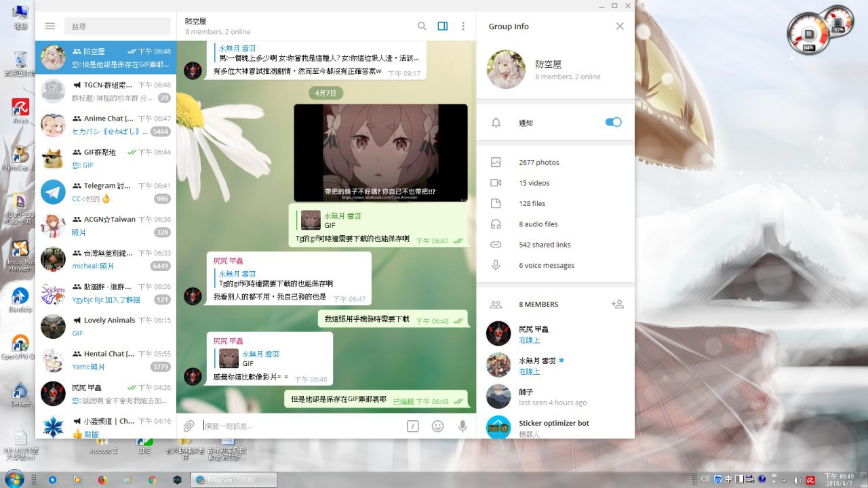Open the 542 shared links list
This screenshot has height=488, width=868.
pyautogui.click(x=545, y=245)
